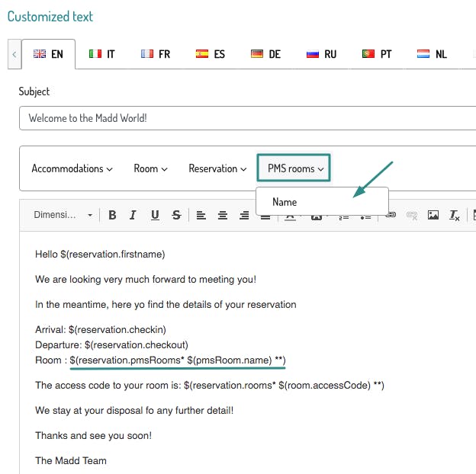
Task: Expand the Room placeholder dropdown
Action: [x=150, y=168]
